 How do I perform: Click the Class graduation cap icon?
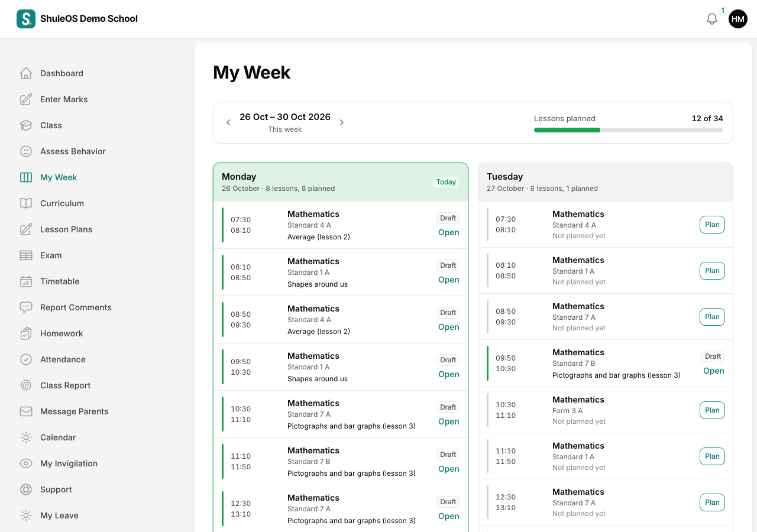pyautogui.click(x=26, y=125)
